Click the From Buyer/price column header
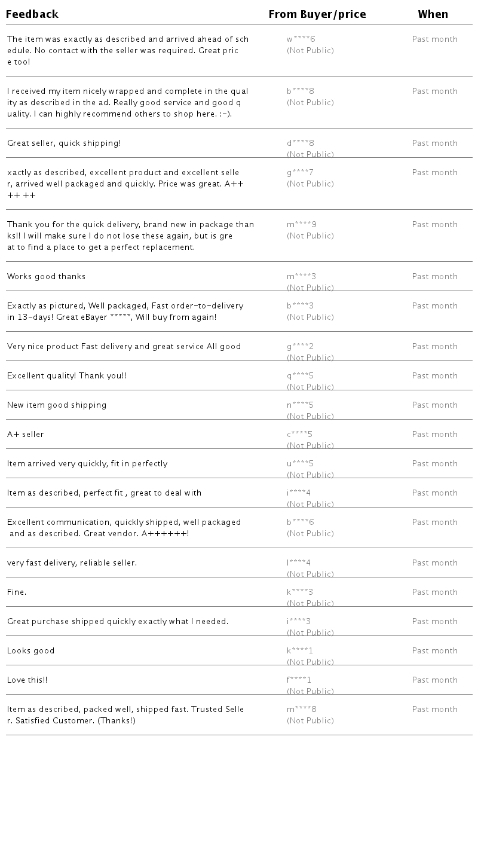Viewport: 478px width, 868px height. click(317, 14)
